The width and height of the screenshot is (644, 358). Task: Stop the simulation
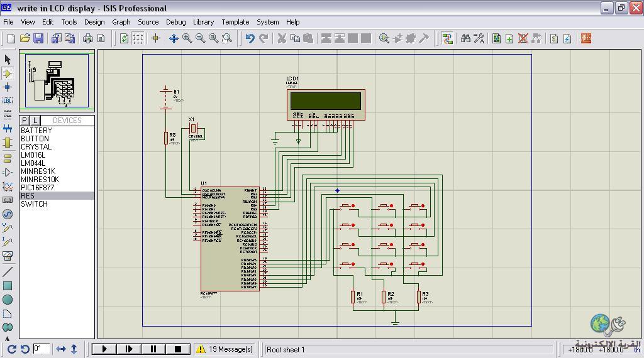point(178,349)
